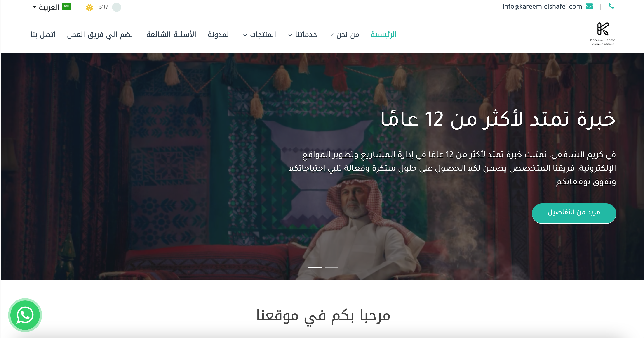Switch to the second carousel slide indicator
This screenshot has height=338, width=644.
coord(331,267)
